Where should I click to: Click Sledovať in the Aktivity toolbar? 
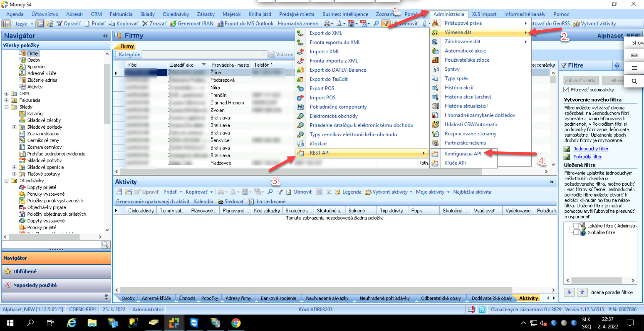click(231, 201)
